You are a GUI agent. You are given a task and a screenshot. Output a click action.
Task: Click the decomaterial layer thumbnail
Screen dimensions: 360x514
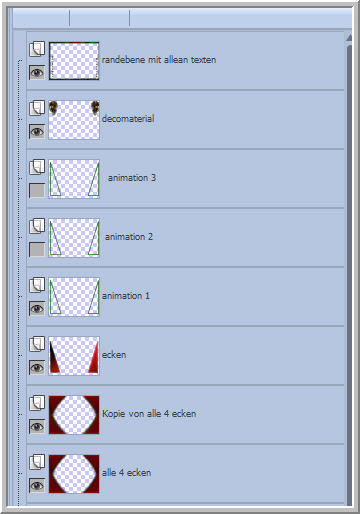pyautogui.click(x=74, y=120)
